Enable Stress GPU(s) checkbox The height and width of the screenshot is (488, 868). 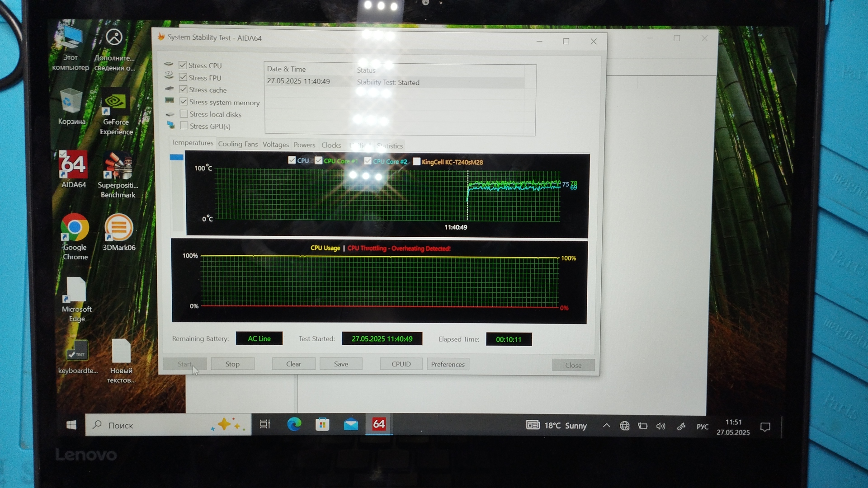click(x=184, y=126)
